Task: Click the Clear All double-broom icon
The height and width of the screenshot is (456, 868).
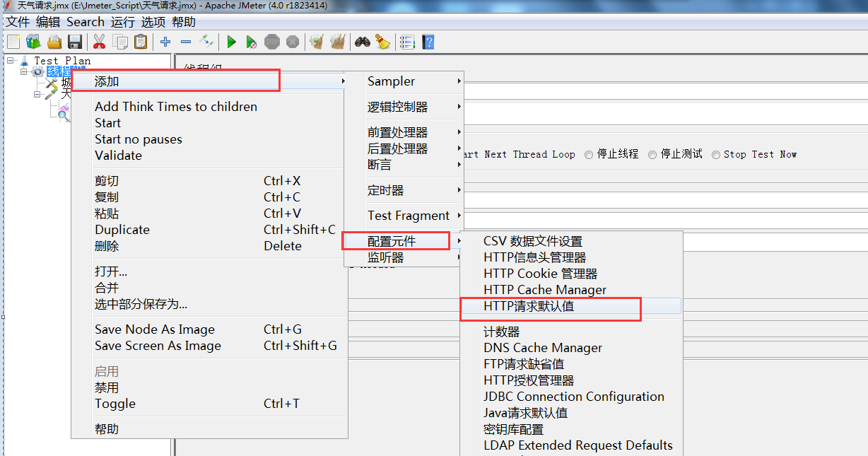Action: (x=338, y=42)
